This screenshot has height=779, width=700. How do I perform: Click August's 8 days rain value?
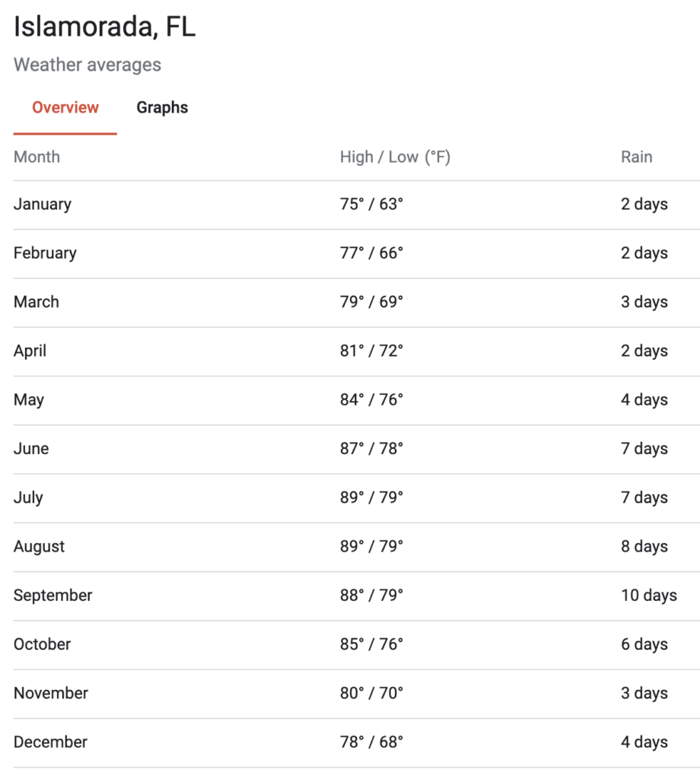coord(644,547)
